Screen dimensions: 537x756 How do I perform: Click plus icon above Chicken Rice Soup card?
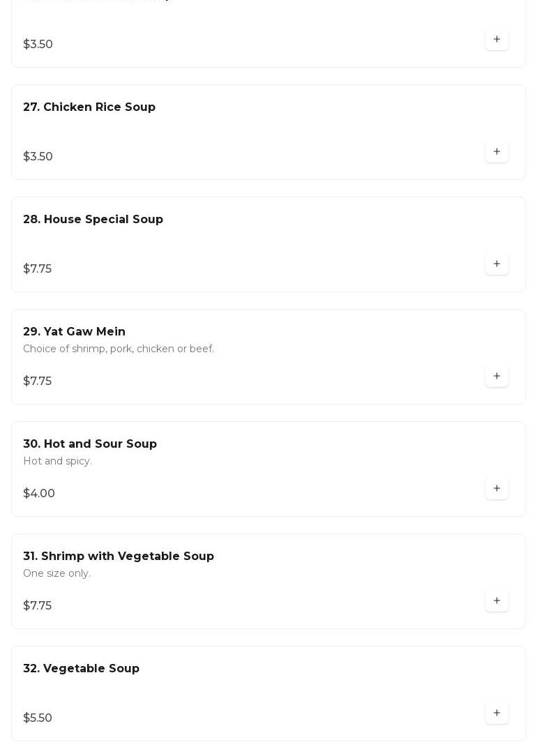(x=497, y=40)
